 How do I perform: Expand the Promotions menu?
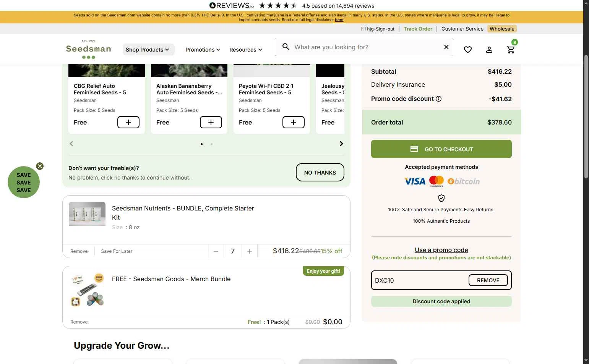click(203, 50)
